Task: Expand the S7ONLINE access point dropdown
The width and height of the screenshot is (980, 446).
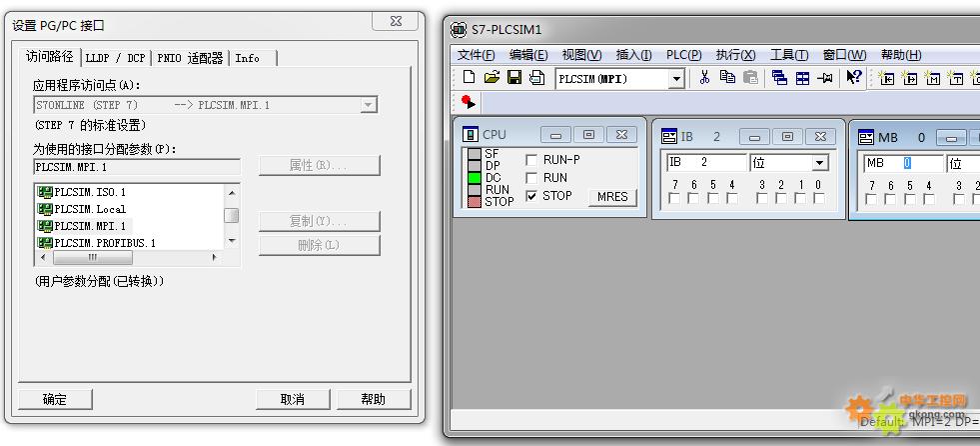Action: pos(369,105)
